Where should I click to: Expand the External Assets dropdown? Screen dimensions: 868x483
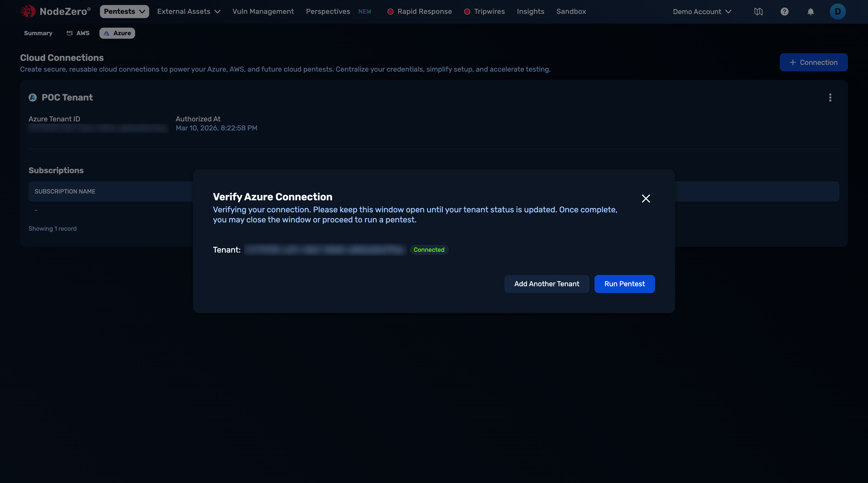189,11
